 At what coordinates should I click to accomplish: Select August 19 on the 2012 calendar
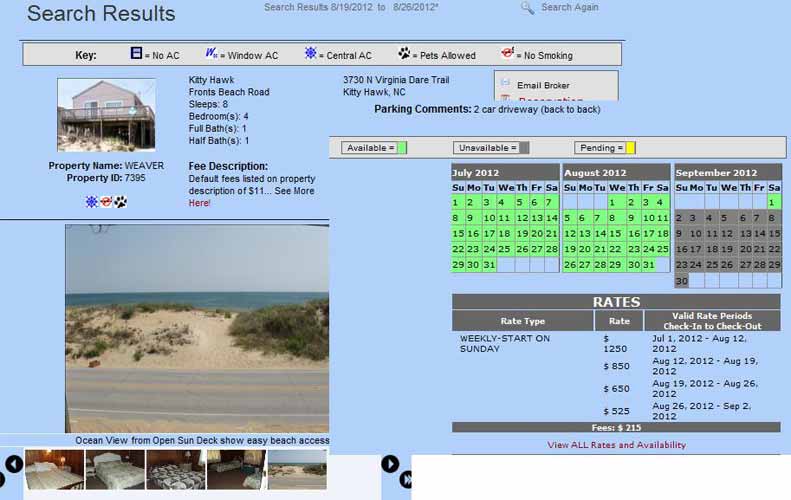point(569,249)
